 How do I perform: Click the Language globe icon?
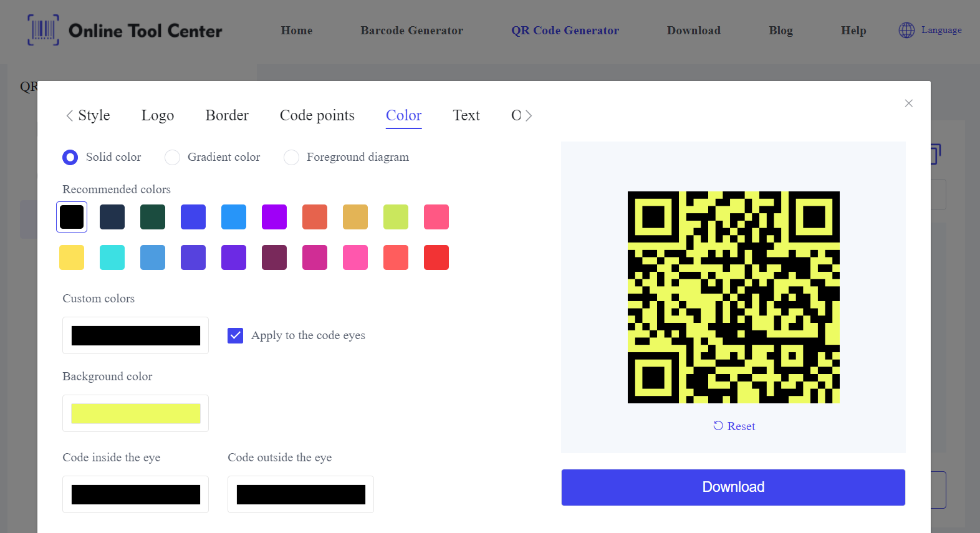click(906, 30)
